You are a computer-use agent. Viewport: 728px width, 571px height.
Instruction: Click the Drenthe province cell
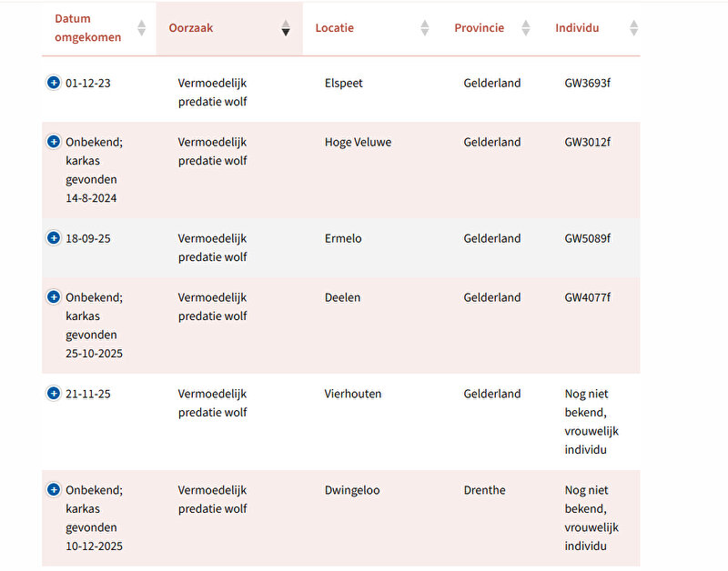pos(484,490)
